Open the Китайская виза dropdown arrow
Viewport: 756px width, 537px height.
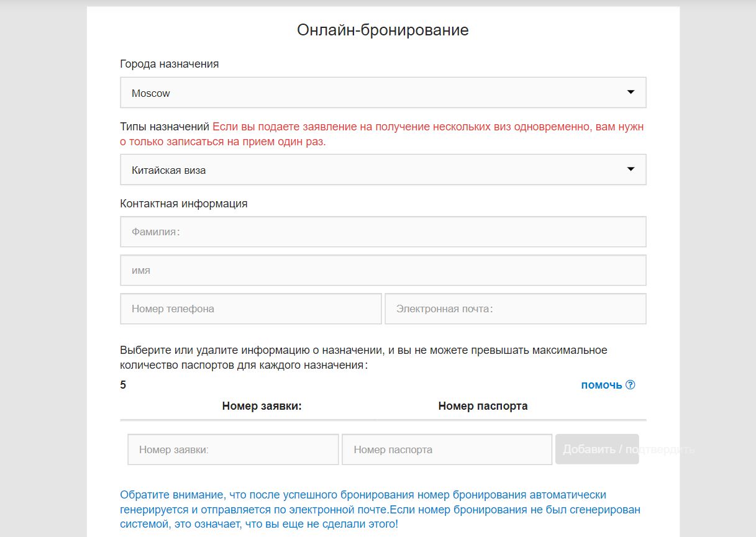[x=631, y=169]
